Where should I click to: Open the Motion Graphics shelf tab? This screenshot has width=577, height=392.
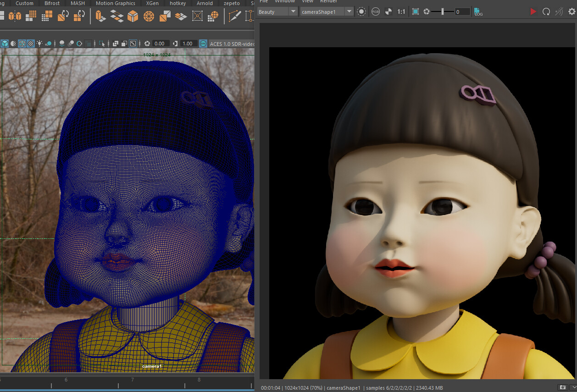pos(115,3)
